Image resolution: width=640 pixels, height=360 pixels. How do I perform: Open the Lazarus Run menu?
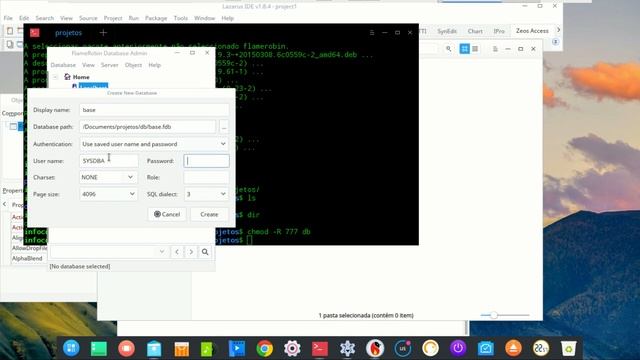(x=133, y=18)
